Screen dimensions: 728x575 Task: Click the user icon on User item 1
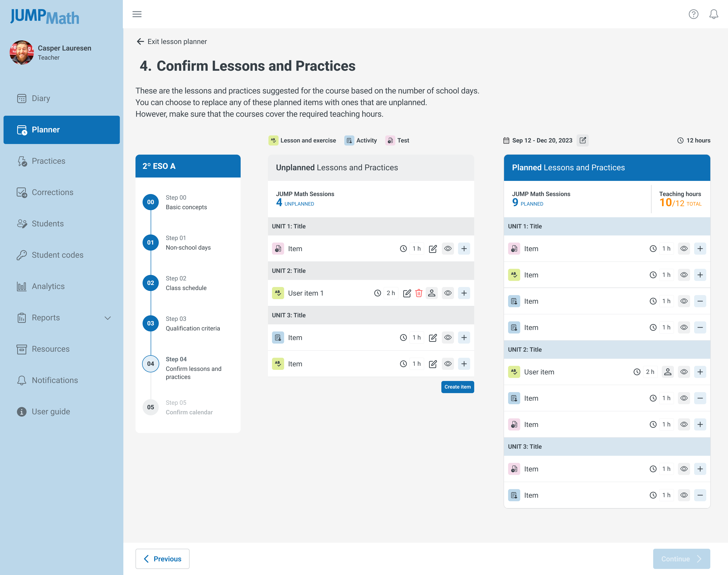(431, 293)
